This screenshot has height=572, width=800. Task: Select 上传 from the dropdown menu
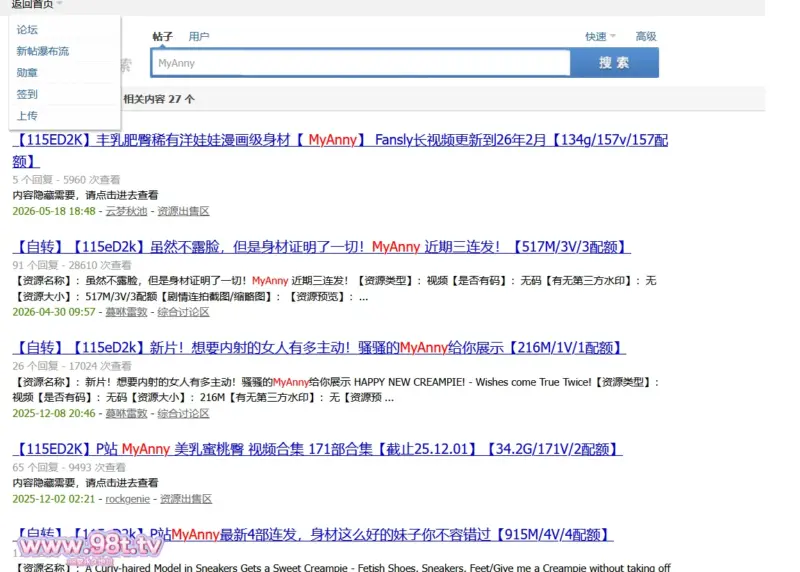[x=27, y=115]
